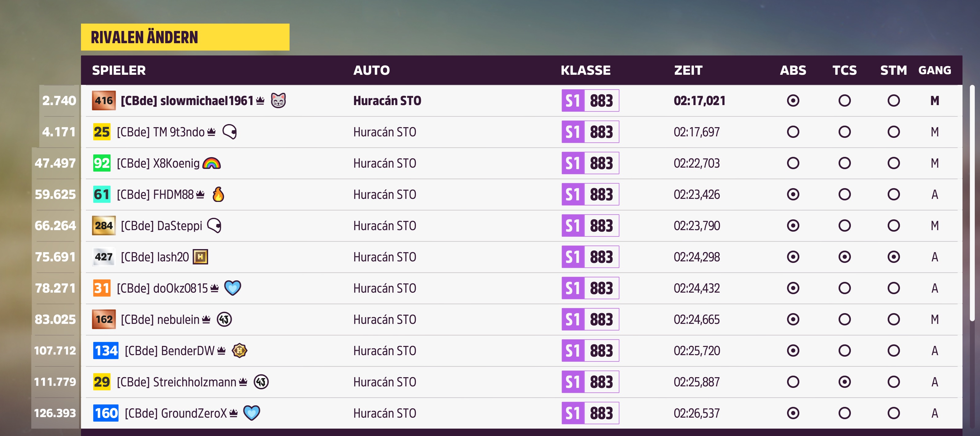Viewport: 980px width, 436px height.
Task: Select the [CBde] DaSteppi player row
Action: coord(521,226)
